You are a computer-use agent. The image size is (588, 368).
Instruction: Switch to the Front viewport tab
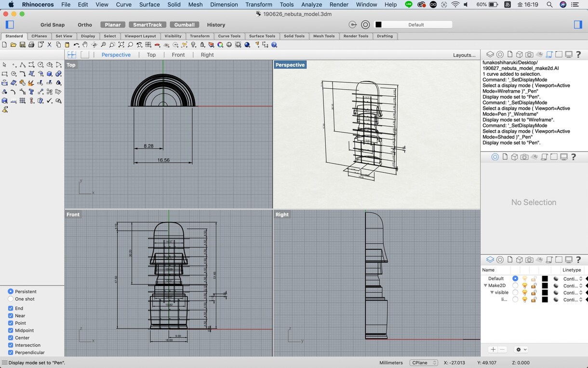[178, 55]
